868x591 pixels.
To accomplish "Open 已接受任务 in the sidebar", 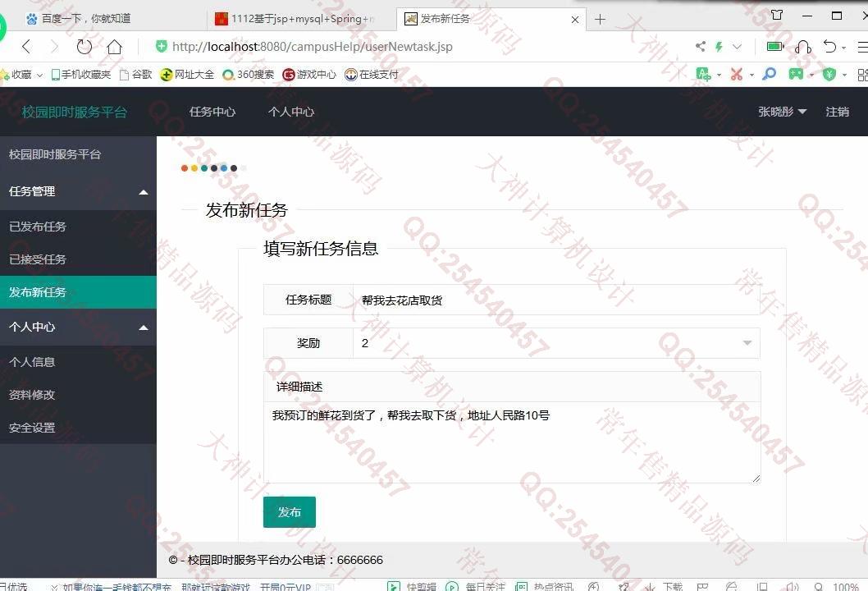I will pyautogui.click(x=78, y=259).
